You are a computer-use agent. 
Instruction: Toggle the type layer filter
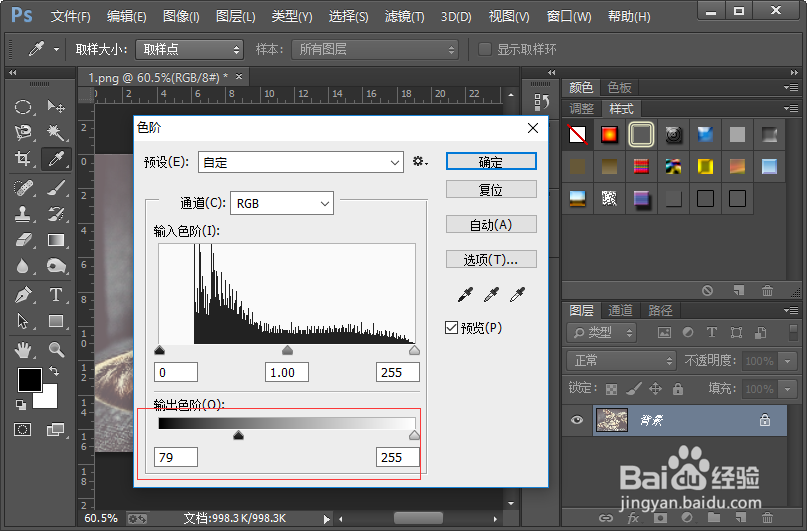[712, 332]
